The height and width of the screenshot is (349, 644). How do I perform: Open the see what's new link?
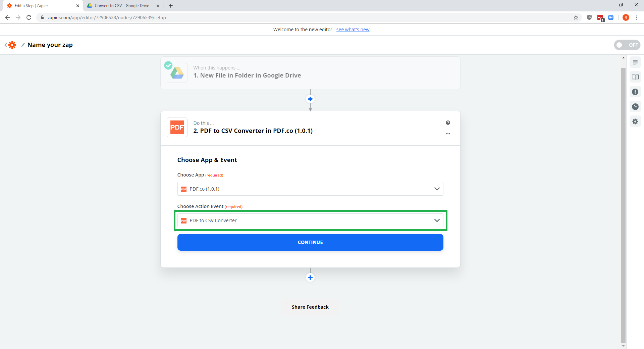tap(353, 30)
